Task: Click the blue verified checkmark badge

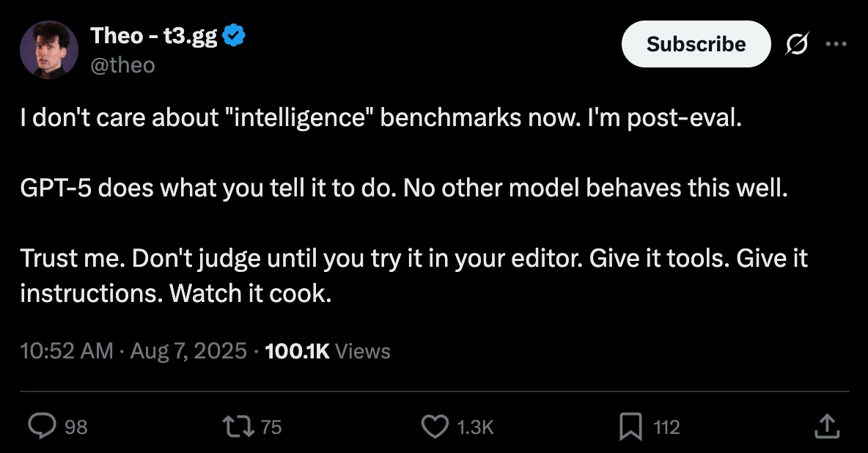Action: [233, 34]
